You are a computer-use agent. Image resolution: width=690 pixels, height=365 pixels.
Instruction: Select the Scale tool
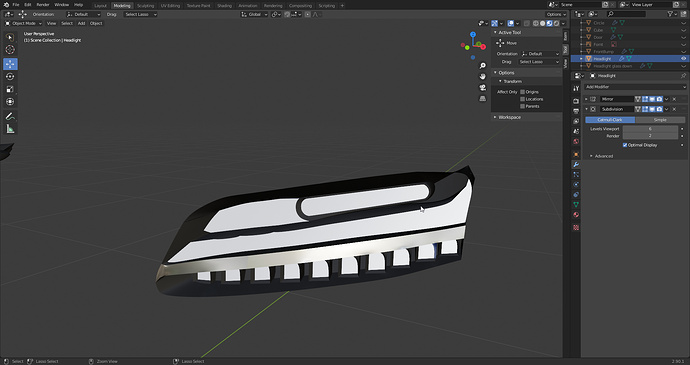[x=10, y=89]
